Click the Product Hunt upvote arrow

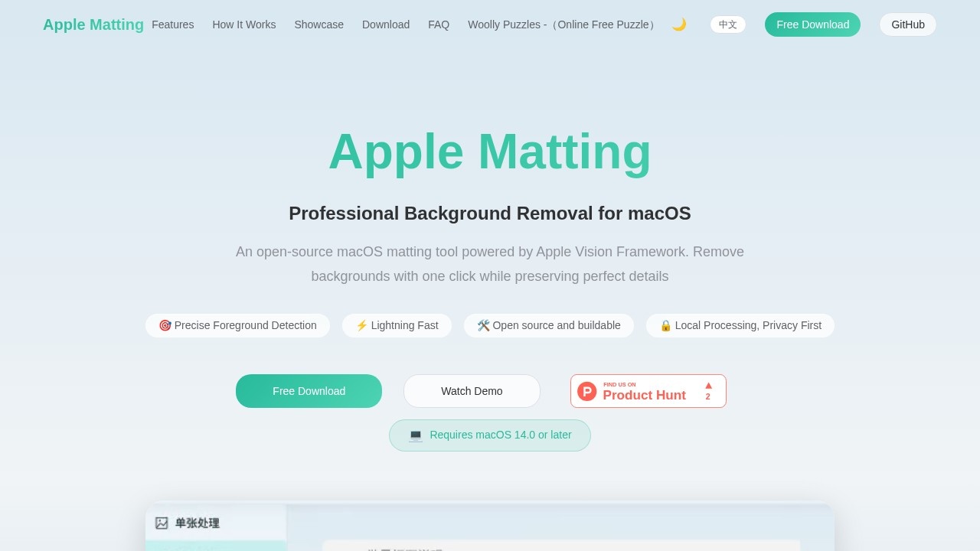tap(708, 386)
